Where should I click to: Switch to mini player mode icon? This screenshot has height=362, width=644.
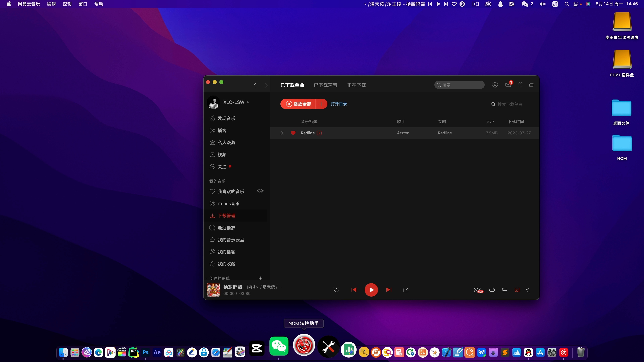(x=532, y=85)
